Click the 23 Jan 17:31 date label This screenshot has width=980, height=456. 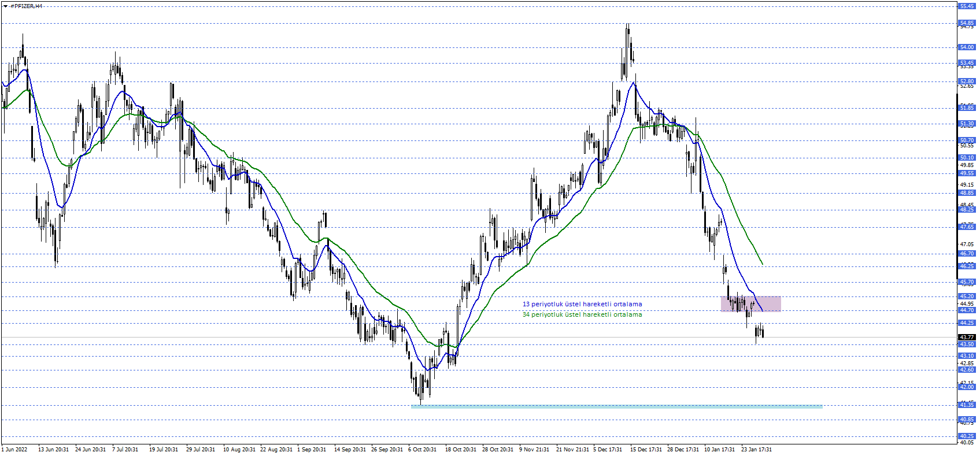[x=756, y=450]
